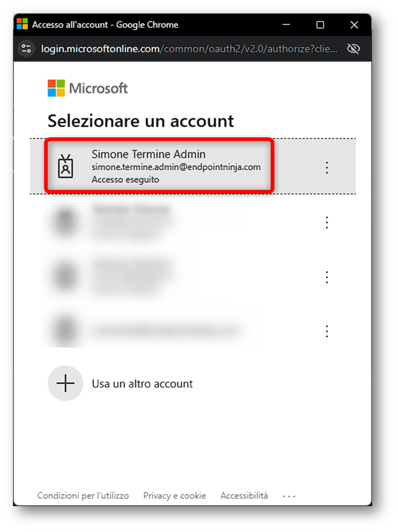Image resolution: width=398 pixels, height=532 pixels.
Task: Open Privacy e cookie link
Action: (x=175, y=496)
